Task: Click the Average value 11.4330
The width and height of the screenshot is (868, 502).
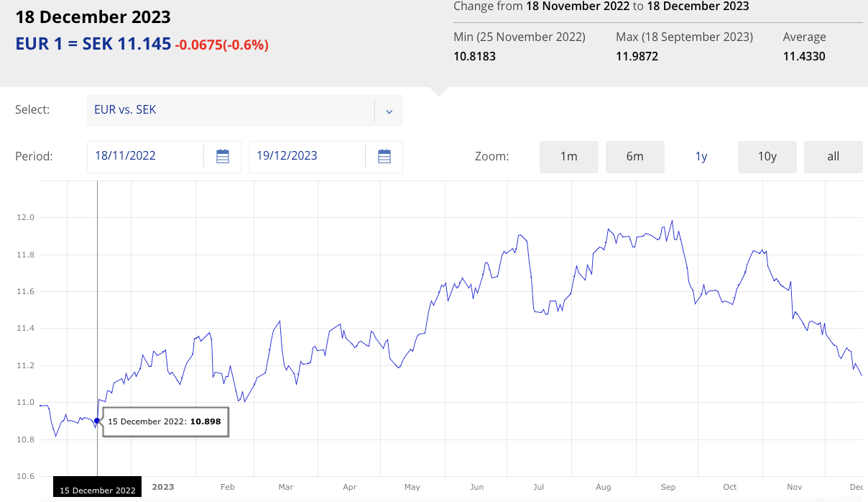Action: pyautogui.click(x=804, y=56)
